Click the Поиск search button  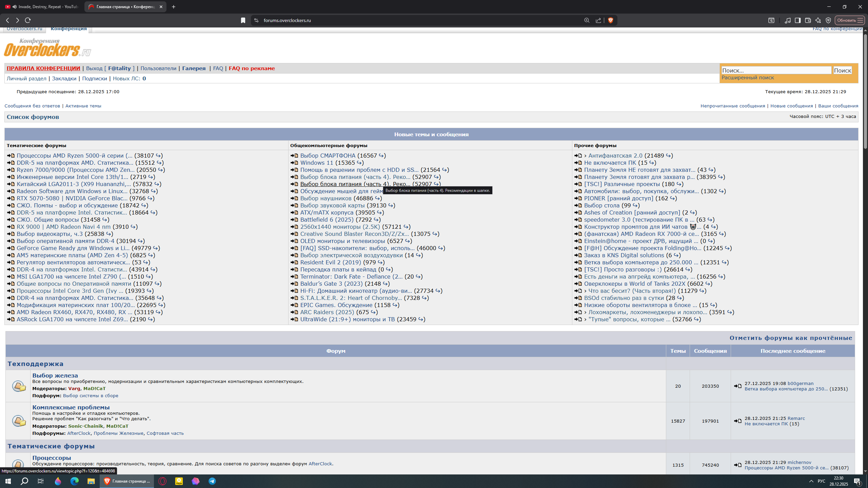[x=842, y=70]
